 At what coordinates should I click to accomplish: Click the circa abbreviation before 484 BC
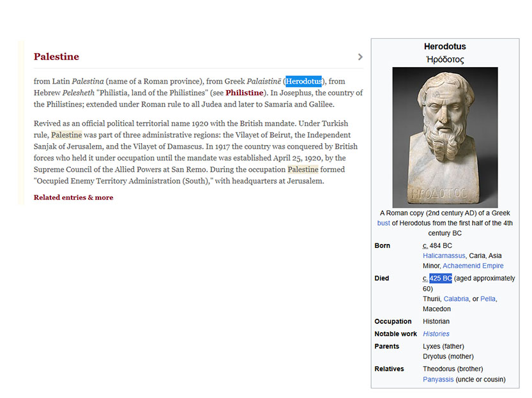pyautogui.click(x=425, y=246)
